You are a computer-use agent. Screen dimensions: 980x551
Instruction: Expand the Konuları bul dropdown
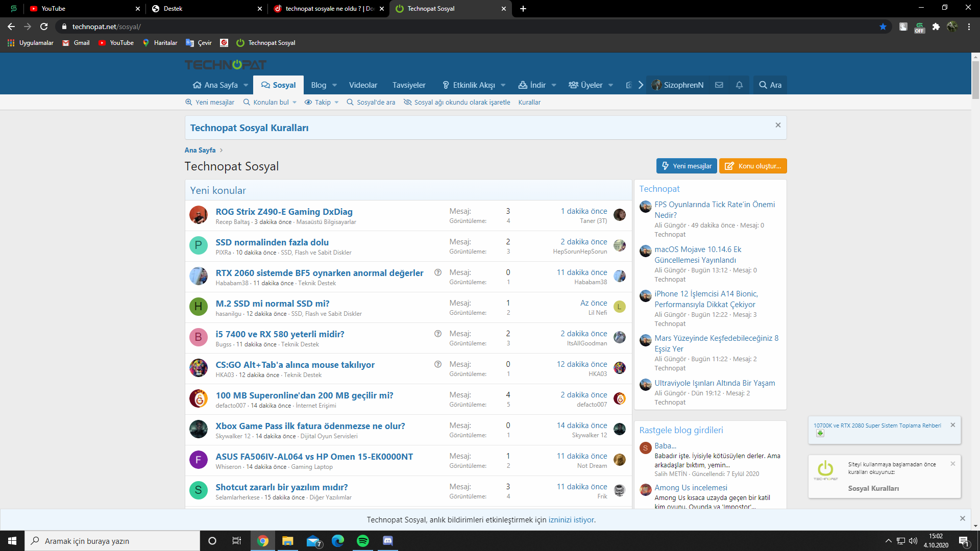(295, 103)
